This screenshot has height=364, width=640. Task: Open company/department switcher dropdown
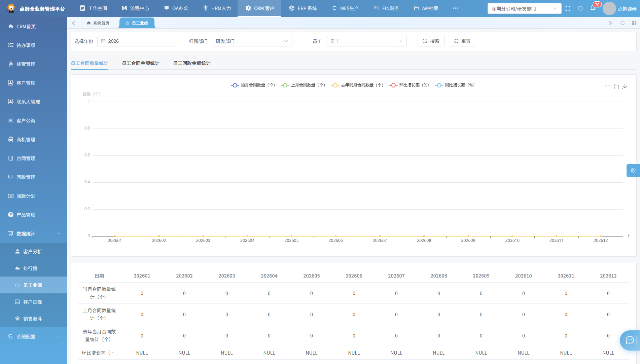coord(524,8)
